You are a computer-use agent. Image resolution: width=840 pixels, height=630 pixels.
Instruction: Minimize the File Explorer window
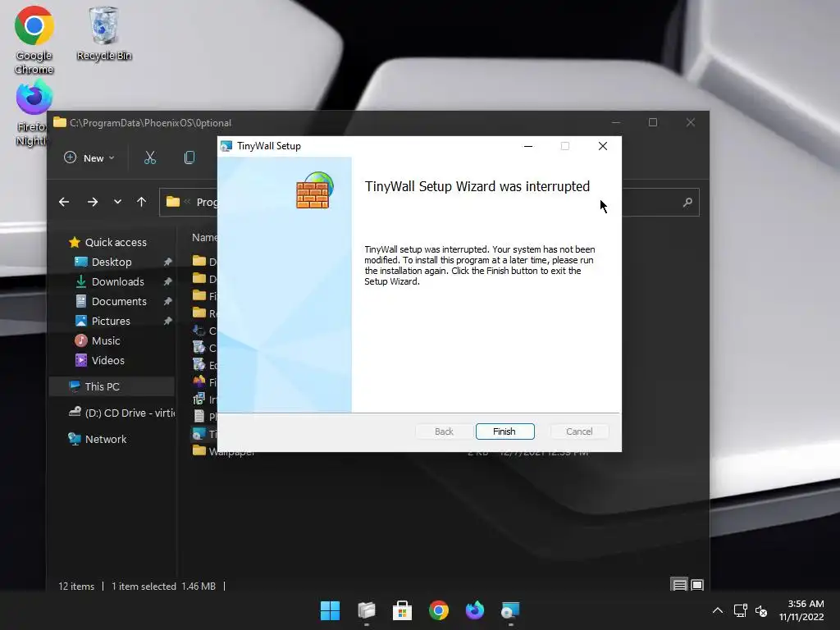(x=616, y=123)
